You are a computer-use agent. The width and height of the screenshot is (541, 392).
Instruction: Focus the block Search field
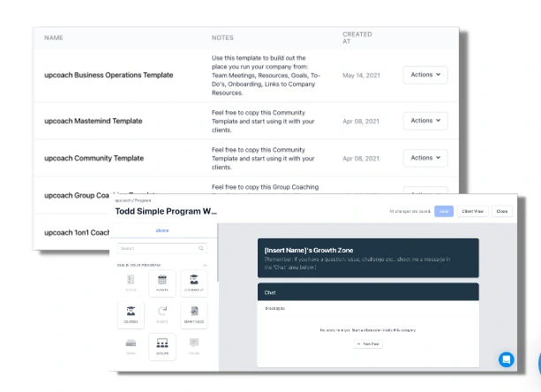point(162,248)
